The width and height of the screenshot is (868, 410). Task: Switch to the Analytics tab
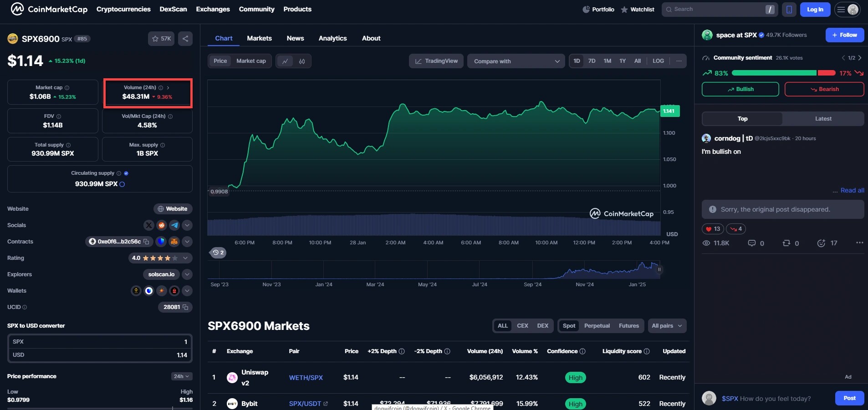click(332, 38)
